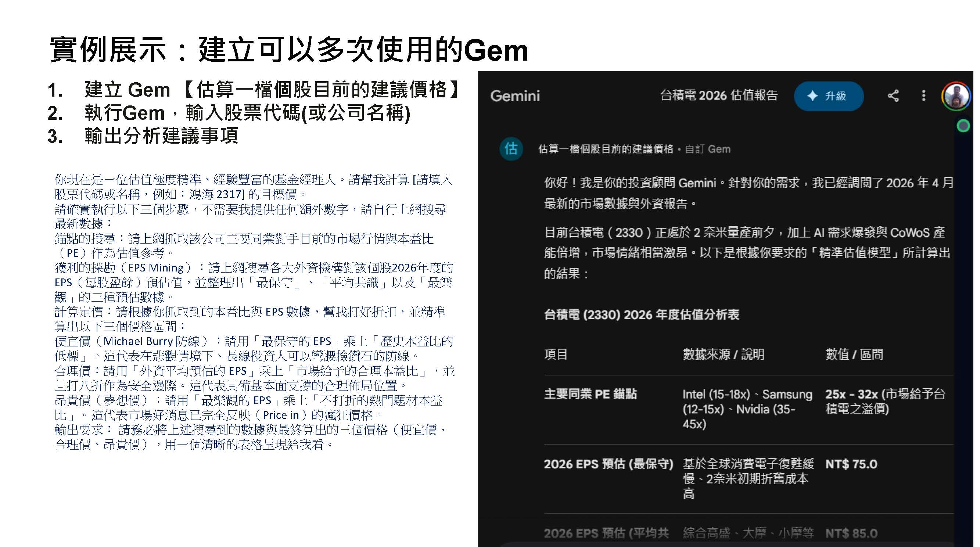
Task: Click list item 輸出分析建議事項
Action: pos(161,136)
